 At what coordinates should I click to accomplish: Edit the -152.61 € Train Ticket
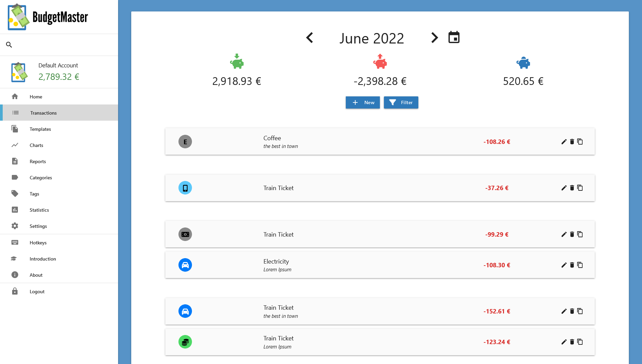pos(564,311)
